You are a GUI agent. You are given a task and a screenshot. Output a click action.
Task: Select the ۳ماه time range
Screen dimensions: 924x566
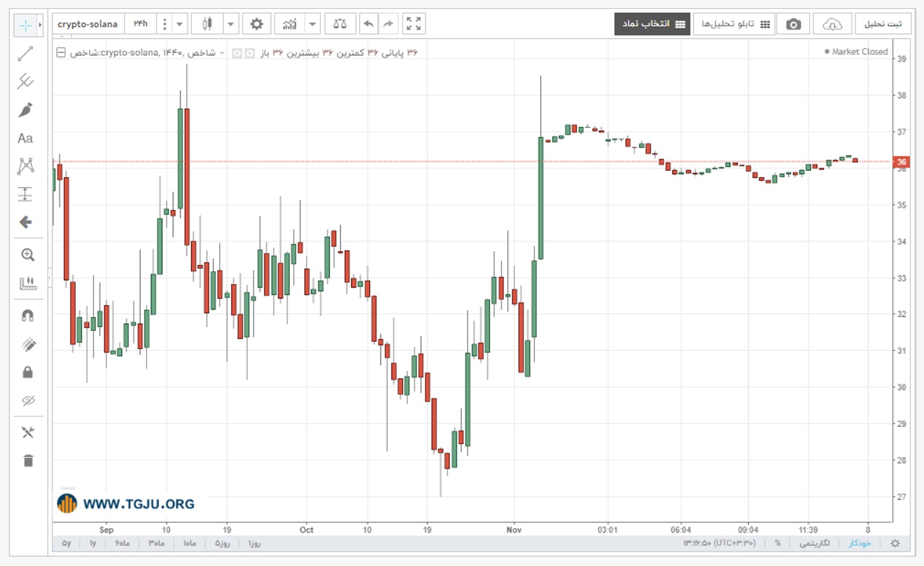pyautogui.click(x=156, y=543)
